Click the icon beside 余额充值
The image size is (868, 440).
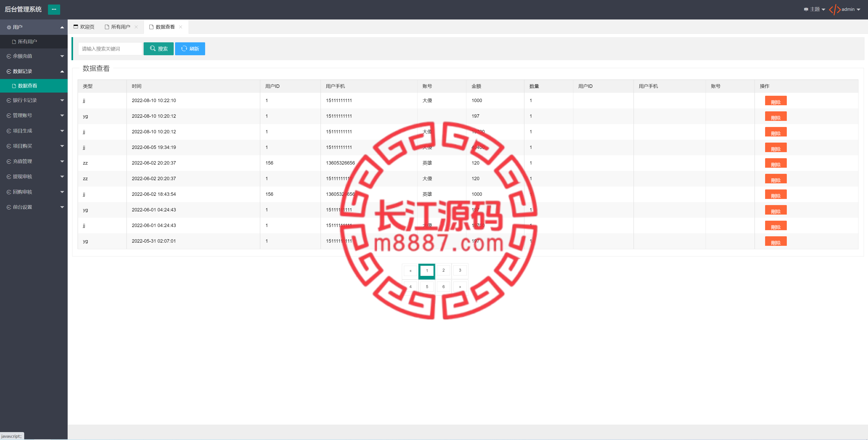[x=9, y=56]
